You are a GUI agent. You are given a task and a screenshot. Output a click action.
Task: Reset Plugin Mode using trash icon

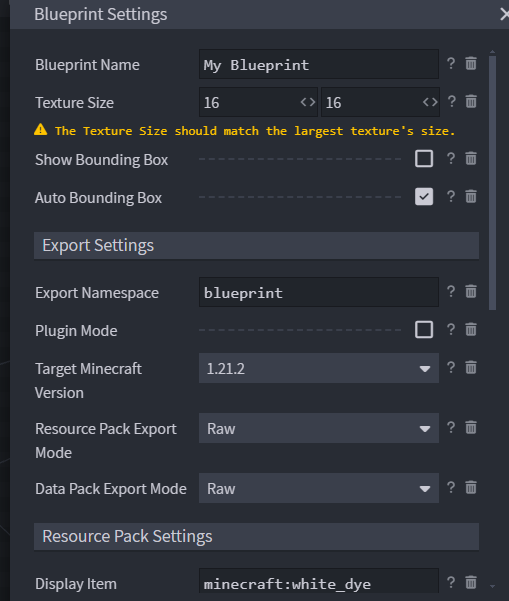[x=471, y=329]
